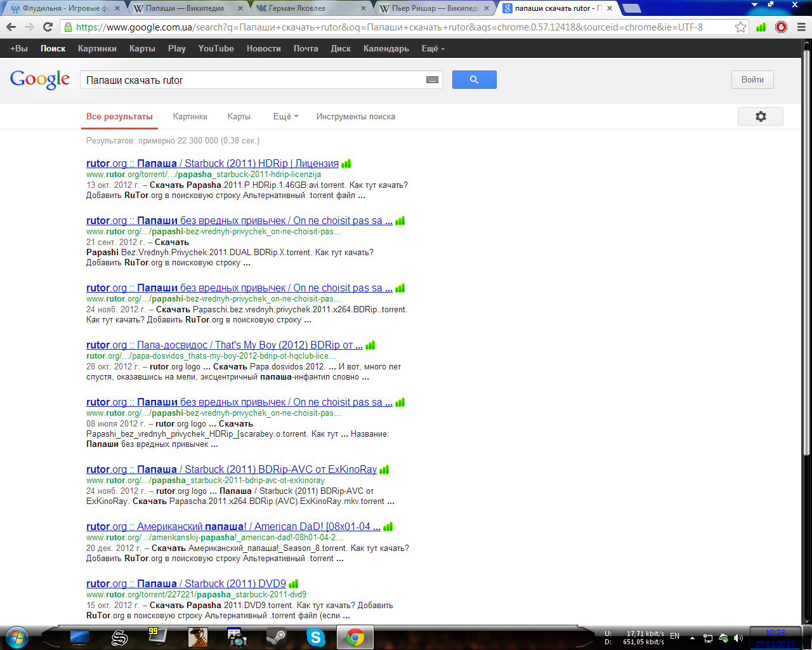Image resolution: width=812 pixels, height=650 pixels.
Task: Click the browser forward arrow
Action: pos(29,27)
